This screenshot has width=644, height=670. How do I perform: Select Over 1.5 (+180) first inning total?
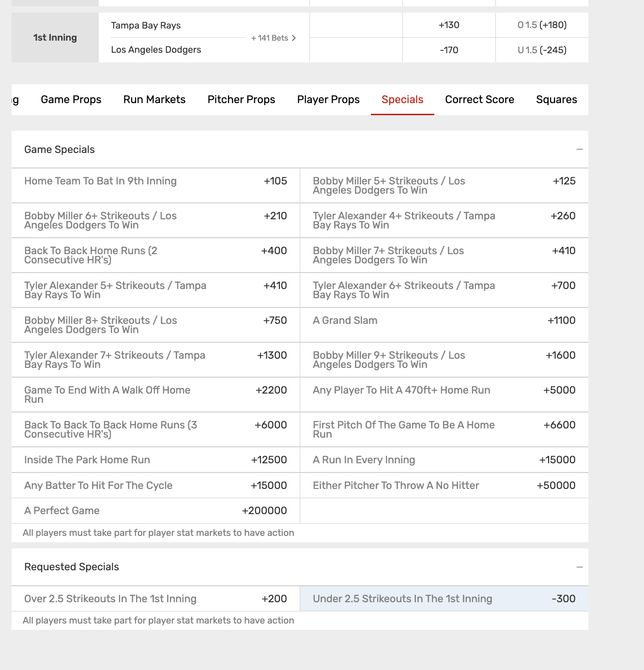click(x=542, y=25)
